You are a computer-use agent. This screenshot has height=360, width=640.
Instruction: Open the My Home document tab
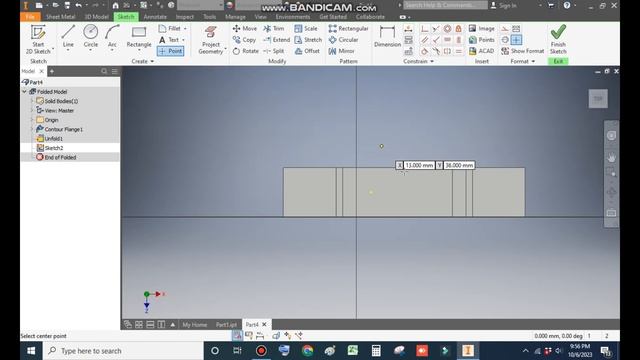pyautogui.click(x=195, y=324)
